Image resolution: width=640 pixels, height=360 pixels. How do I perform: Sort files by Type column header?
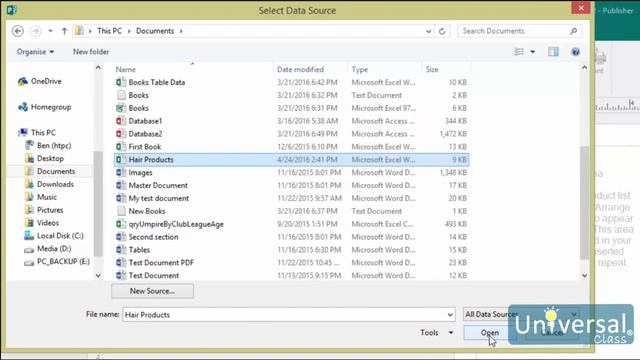coord(360,69)
